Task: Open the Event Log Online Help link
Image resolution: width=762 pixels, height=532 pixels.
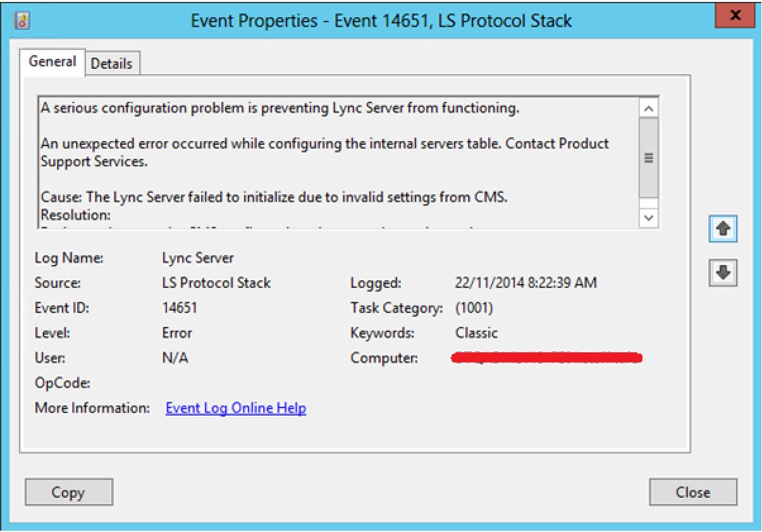Action: point(235,409)
